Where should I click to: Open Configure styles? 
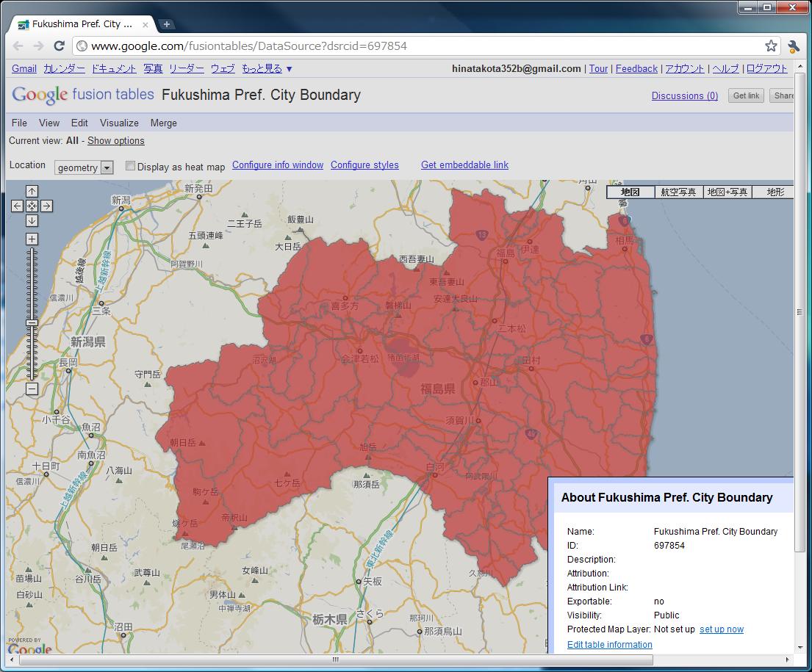pos(364,165)
